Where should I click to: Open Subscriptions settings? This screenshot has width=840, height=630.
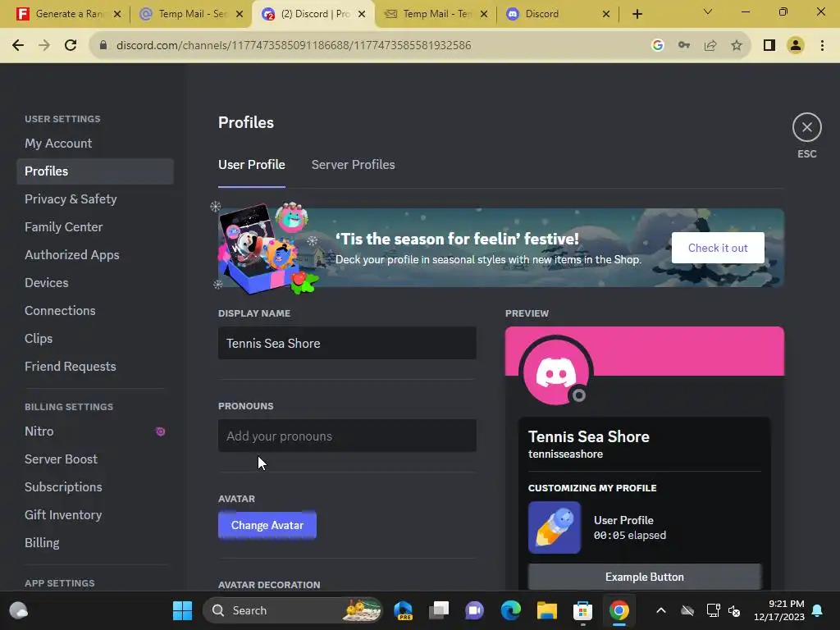(95, 487)
